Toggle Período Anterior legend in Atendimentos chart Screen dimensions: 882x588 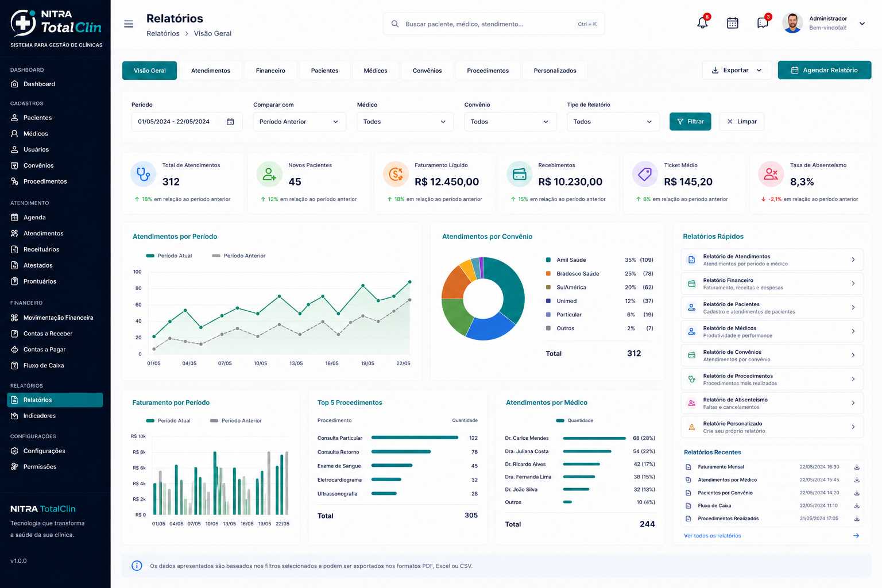point(239,256)
